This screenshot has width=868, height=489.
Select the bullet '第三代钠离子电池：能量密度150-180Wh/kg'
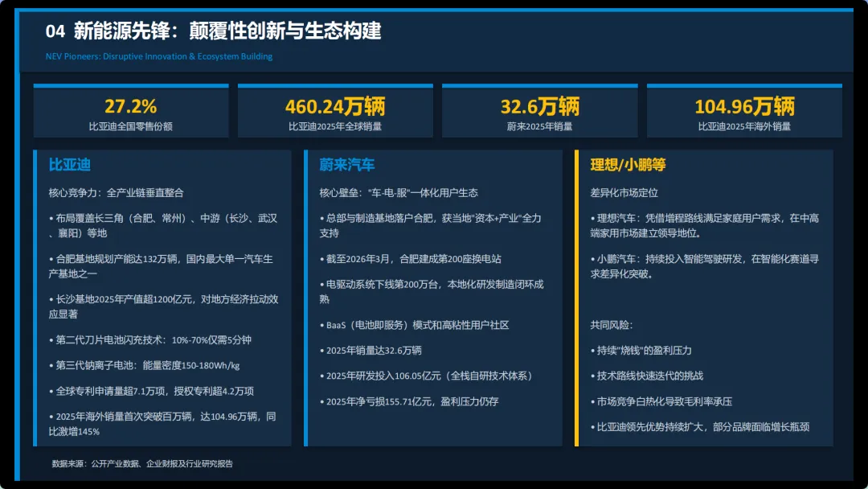(144, 365)
